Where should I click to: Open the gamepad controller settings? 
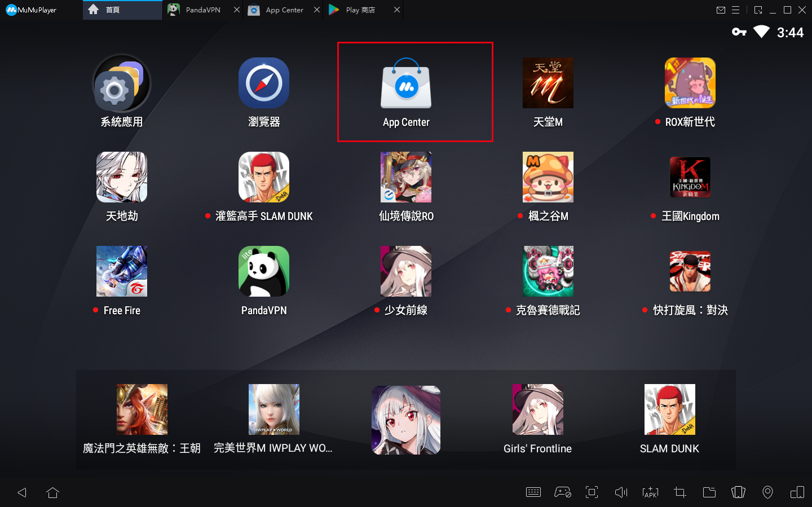563,492
